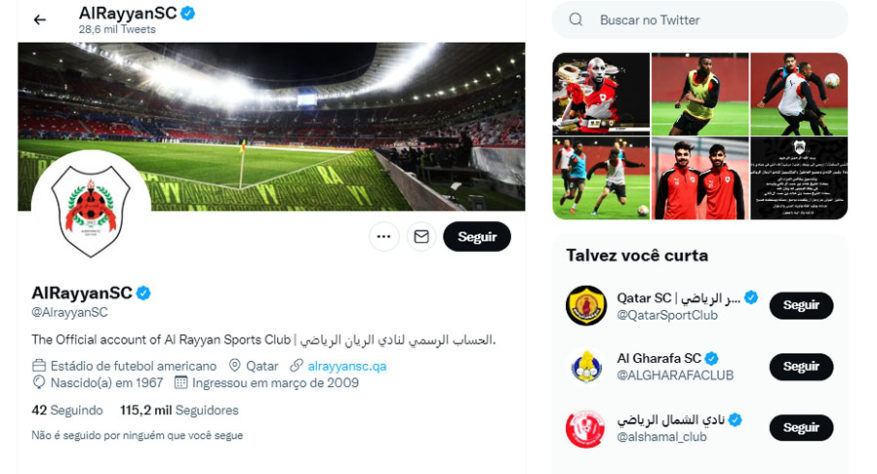
Task: Open the stadium header banner image
Action: click(x=271, y=126)
